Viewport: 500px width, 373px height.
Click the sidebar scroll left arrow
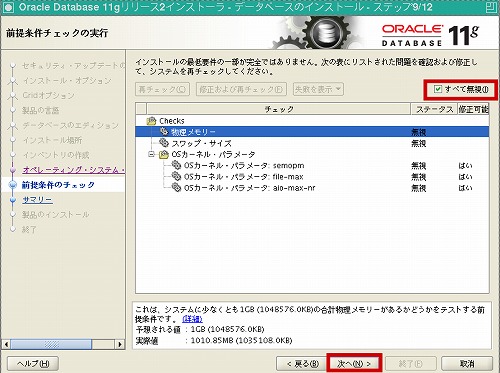[6, 344]
